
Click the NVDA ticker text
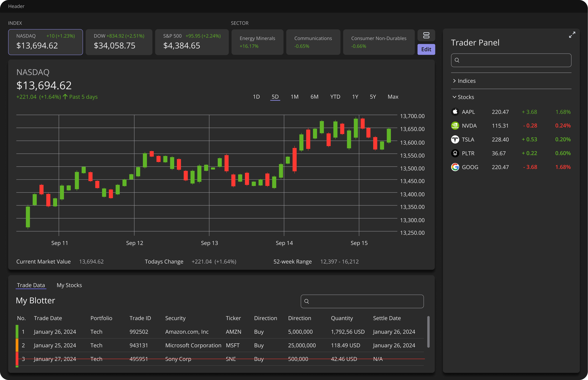coord(469,126)
